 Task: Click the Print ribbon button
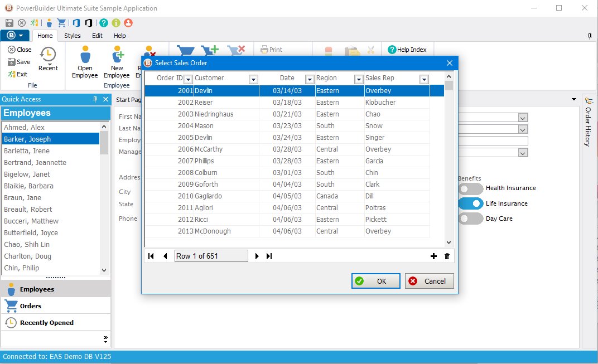pos(271,50)
